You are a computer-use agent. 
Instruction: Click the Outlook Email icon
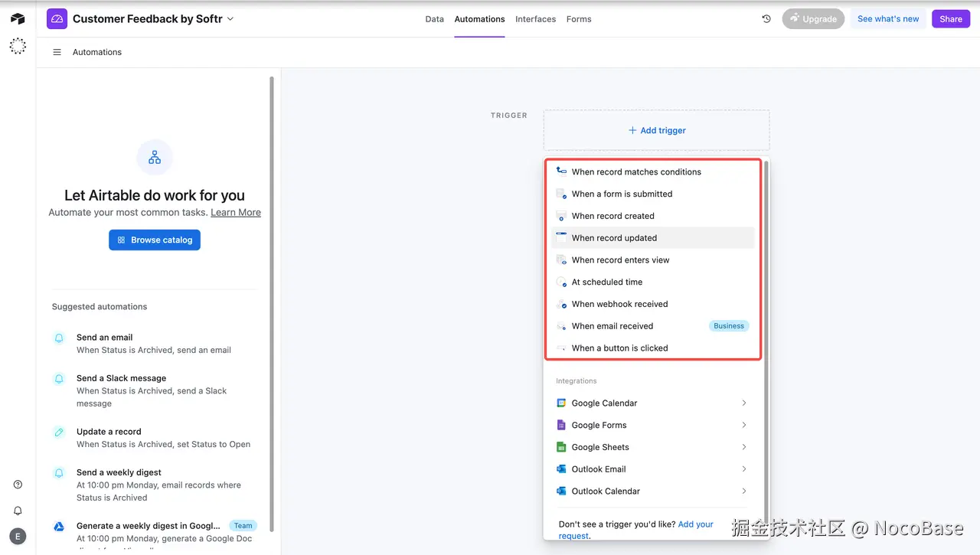(x=561, y=469)
